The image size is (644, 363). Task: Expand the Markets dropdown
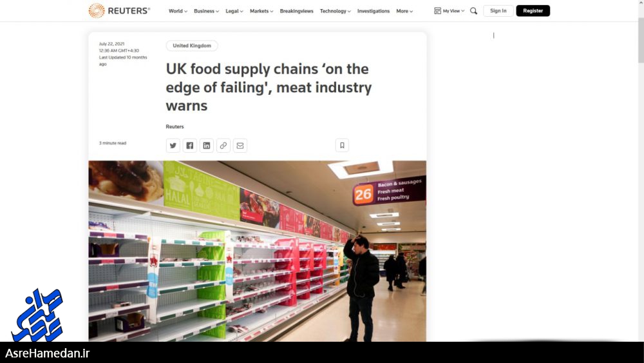pos(261,11)
